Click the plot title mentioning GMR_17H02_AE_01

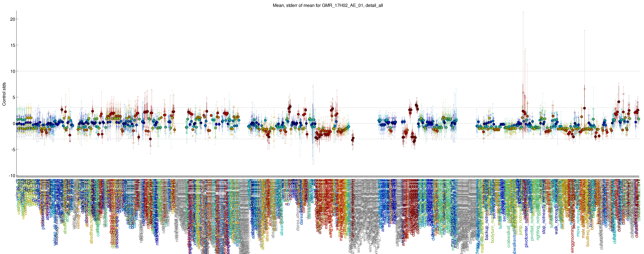328,5
